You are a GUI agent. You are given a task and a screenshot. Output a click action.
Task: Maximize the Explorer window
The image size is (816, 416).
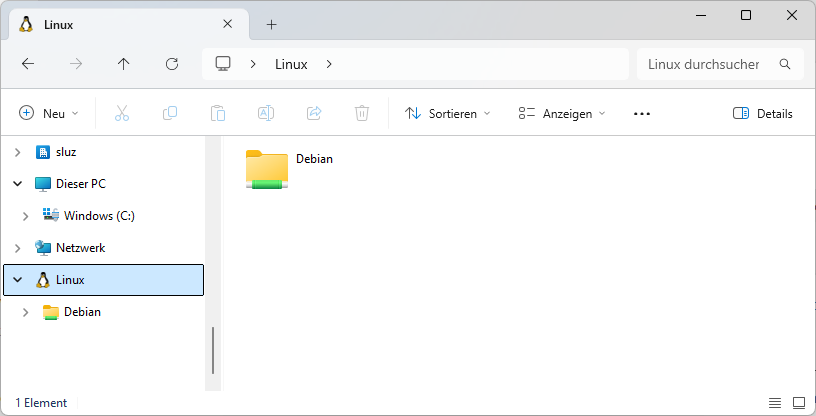pyautogui.click(x=746, y=16)
